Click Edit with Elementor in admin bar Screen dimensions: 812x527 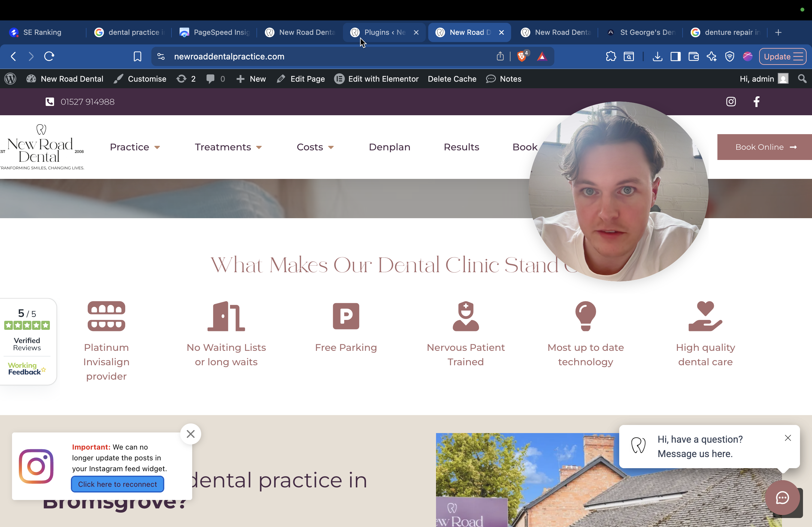(x=376, y=79)
